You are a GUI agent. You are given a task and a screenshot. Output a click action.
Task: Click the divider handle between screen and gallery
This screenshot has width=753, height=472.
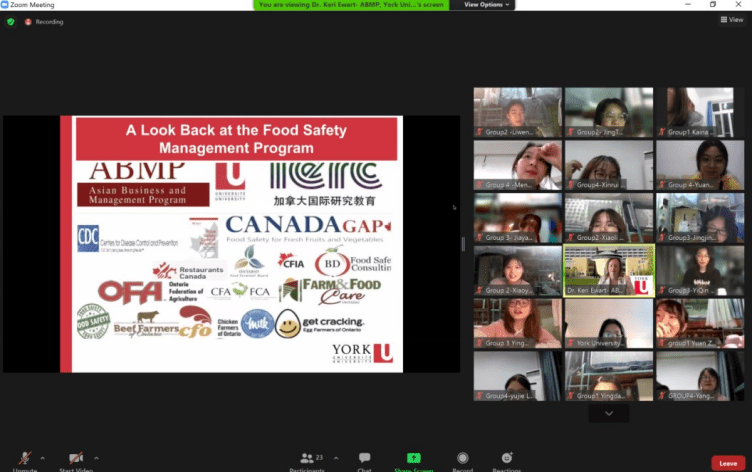[x=462, y=244]
